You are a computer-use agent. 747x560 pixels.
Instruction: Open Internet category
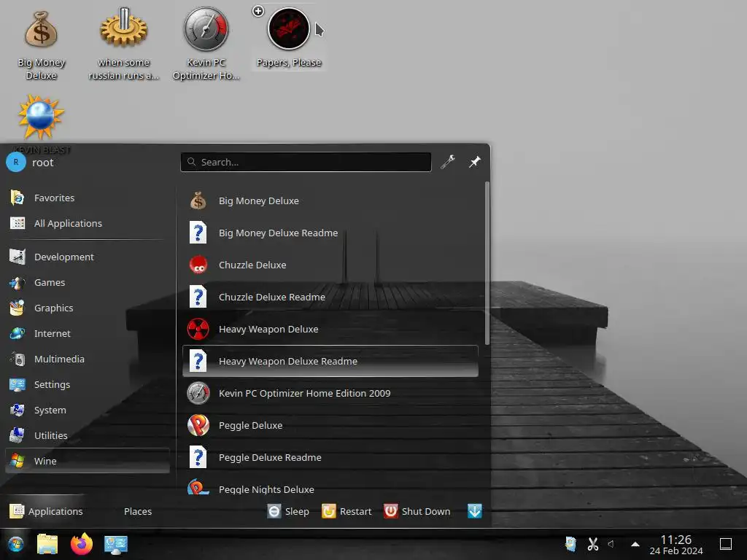tap(87, 333)
